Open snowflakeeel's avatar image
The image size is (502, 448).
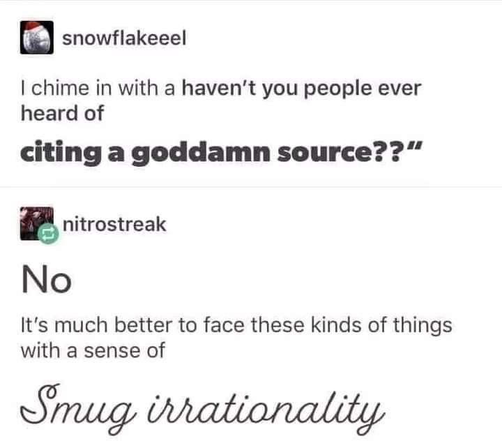pyautogui.click(x=37, y=38)
